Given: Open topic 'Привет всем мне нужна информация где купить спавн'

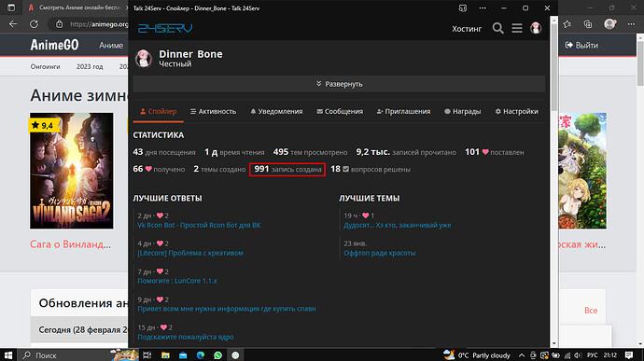Looking at the screenshot, I should click(227, 309).
